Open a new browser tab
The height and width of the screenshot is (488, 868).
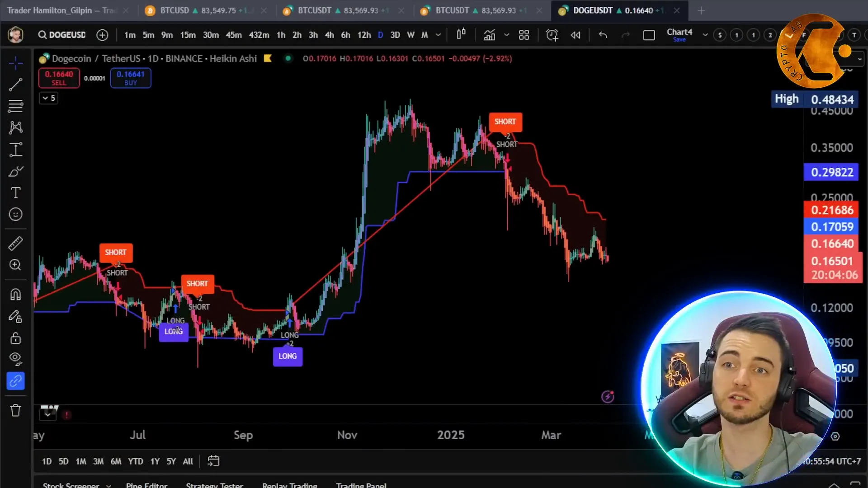click(701, 10)
